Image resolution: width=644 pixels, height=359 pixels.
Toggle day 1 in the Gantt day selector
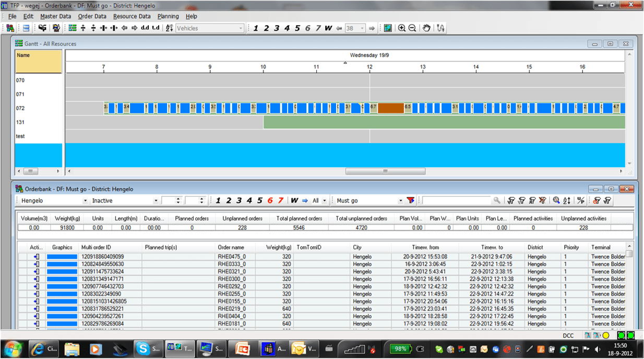click(256, 28)
